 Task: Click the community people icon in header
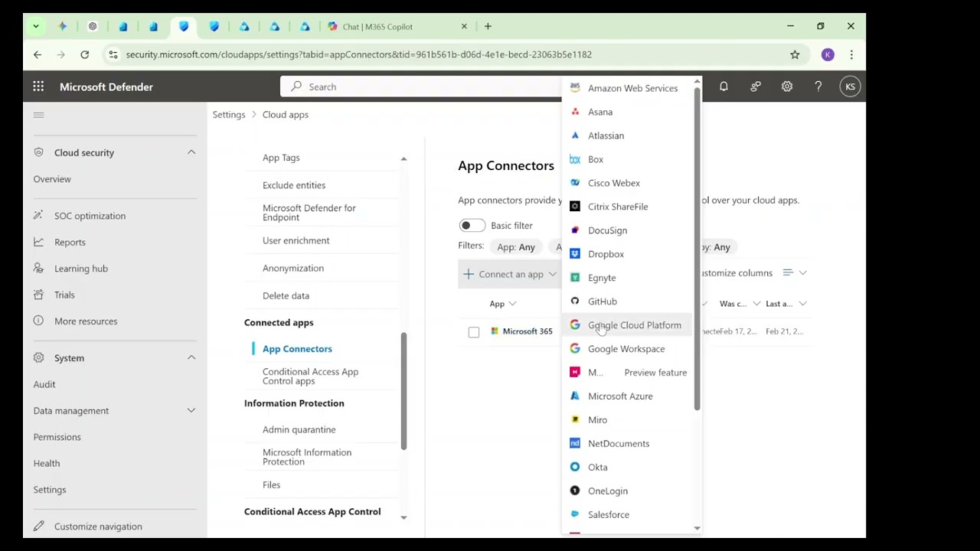[x=756, y=86]
